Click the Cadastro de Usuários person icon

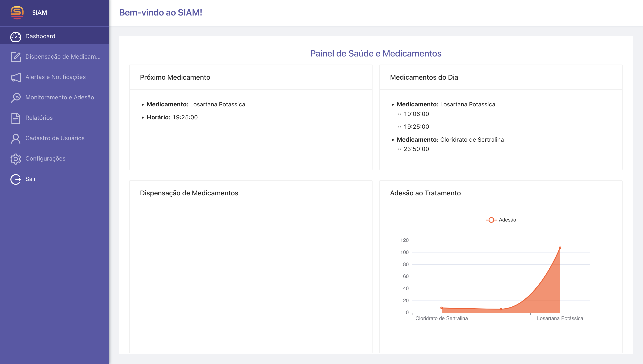click(x=16, y=138)
